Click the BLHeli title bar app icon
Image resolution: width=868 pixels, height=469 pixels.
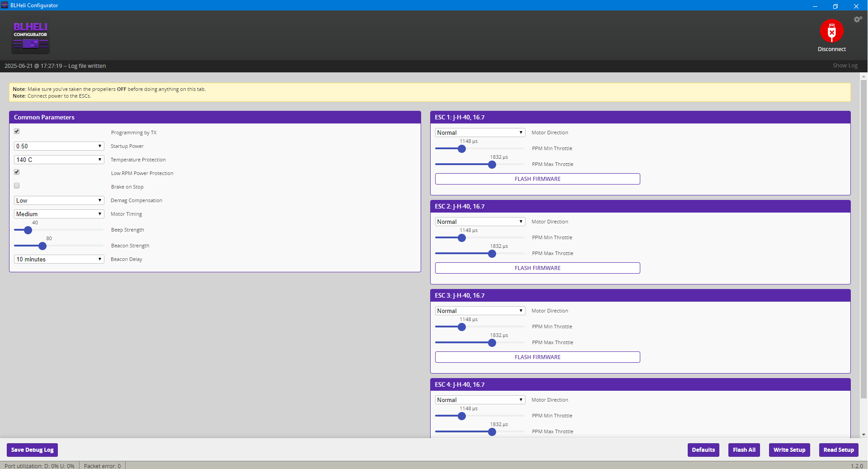click(5, 5)
